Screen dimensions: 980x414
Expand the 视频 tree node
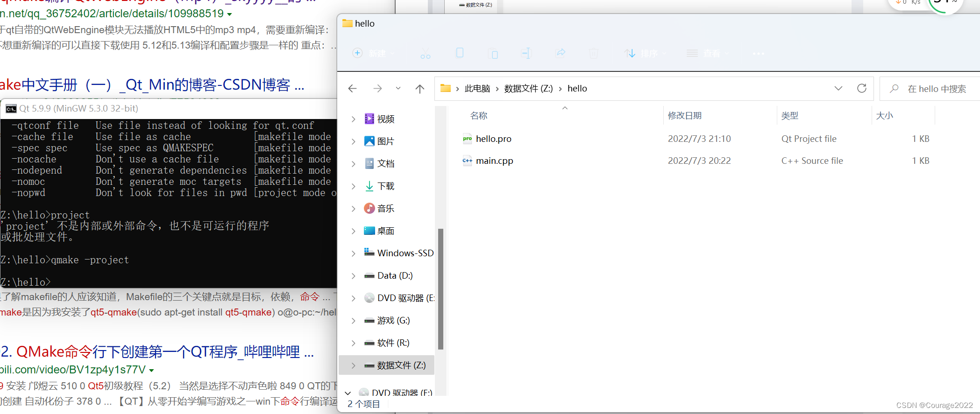354,119
